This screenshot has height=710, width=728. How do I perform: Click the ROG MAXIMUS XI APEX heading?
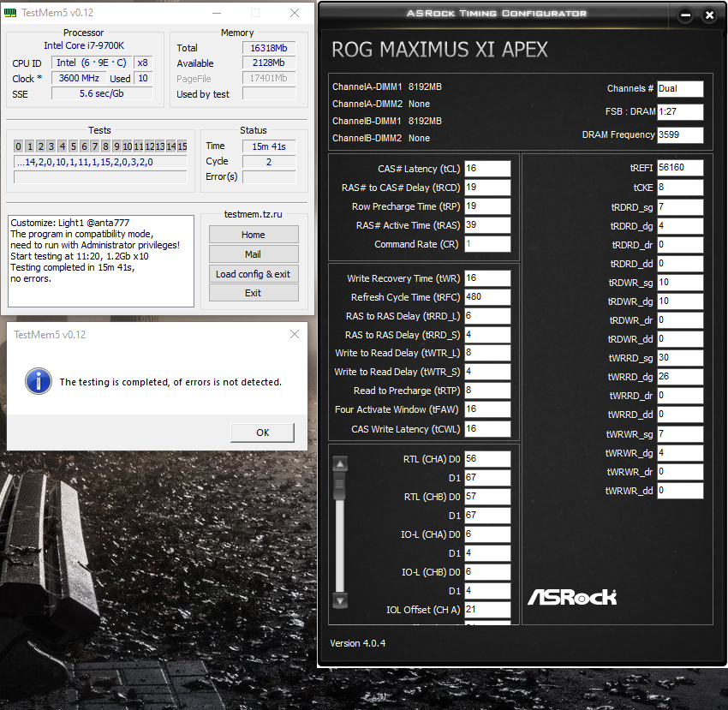439,50
